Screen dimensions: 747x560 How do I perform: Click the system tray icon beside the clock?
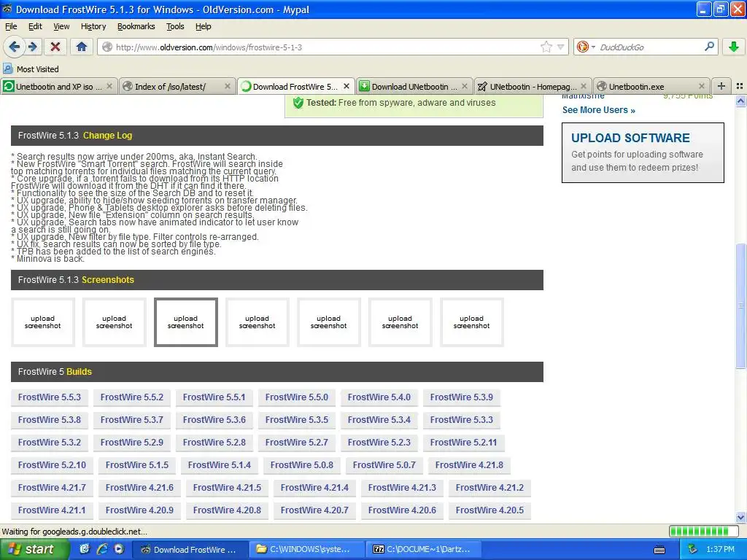(692, 550)
